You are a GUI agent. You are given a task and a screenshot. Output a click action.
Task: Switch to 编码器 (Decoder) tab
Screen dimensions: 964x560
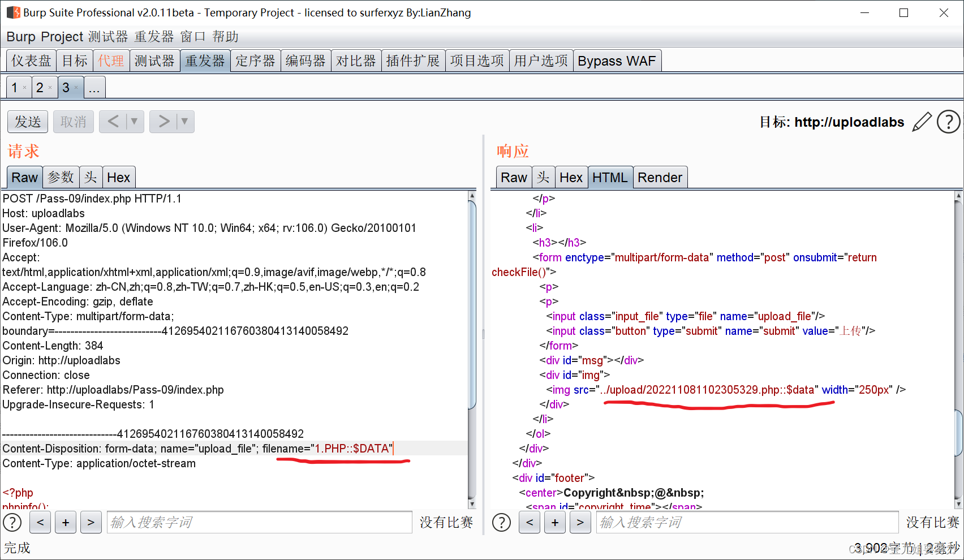coord(306,61)
